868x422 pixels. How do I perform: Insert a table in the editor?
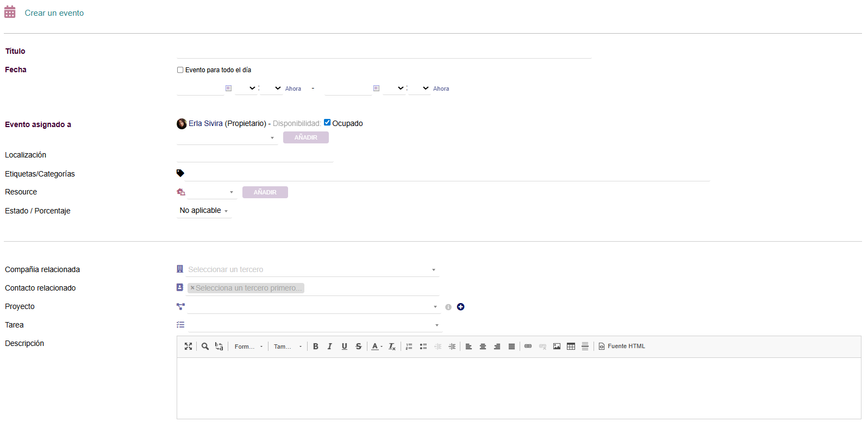571,347
